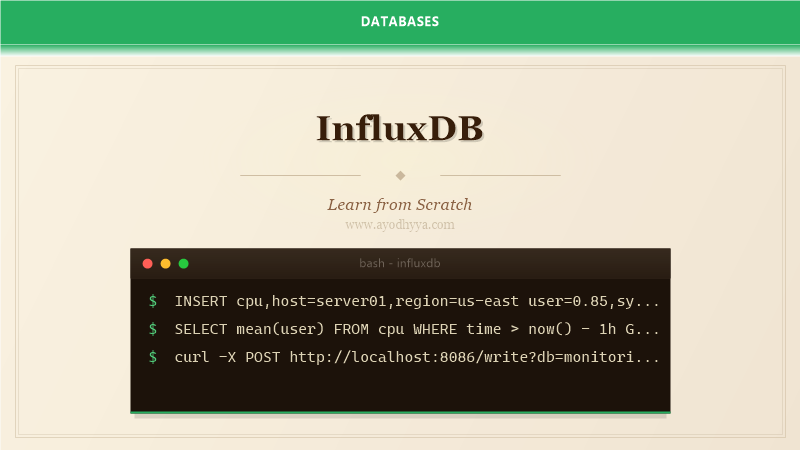
Task: Click the bash - influxdb terminal title
Action: [400, 263]
